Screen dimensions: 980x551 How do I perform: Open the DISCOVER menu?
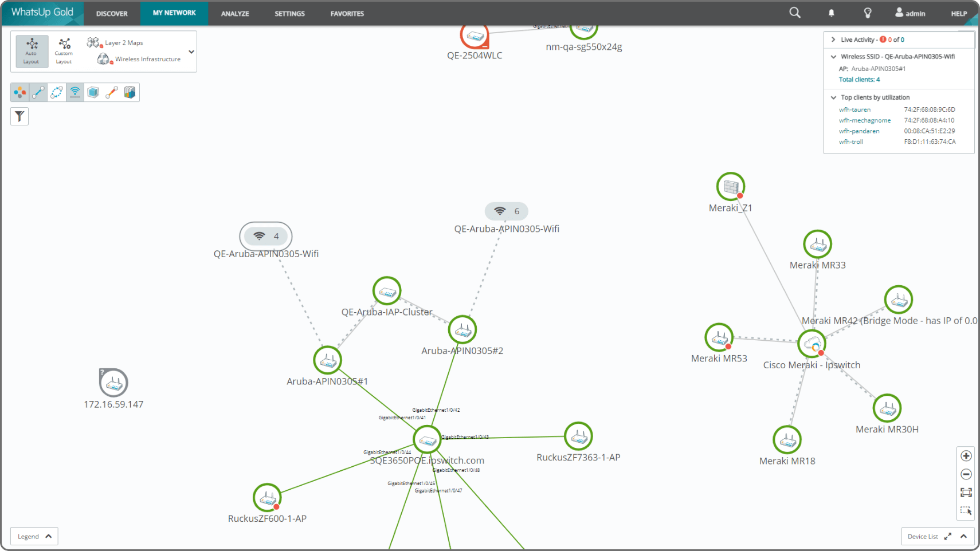pyautogui.click(x=111, y=13)
